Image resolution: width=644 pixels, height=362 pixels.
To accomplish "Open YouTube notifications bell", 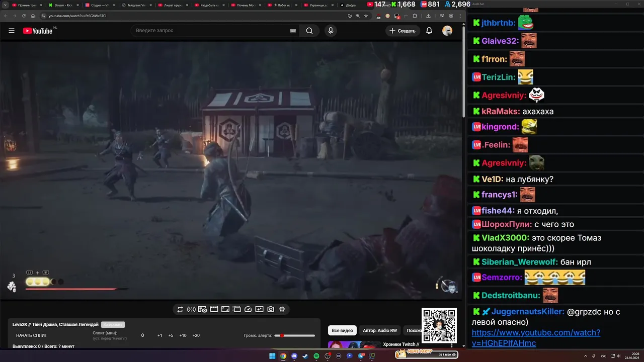I will tap(429, 31).
